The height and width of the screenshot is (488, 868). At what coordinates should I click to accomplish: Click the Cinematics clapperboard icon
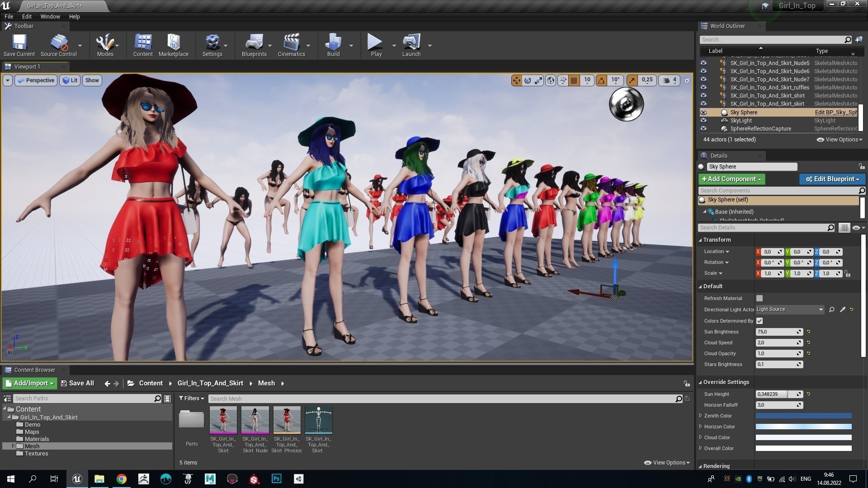[291, 42]
